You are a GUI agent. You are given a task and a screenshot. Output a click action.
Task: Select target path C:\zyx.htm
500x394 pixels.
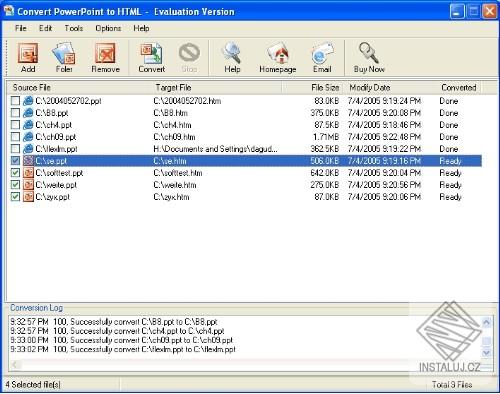pos(171,197)
